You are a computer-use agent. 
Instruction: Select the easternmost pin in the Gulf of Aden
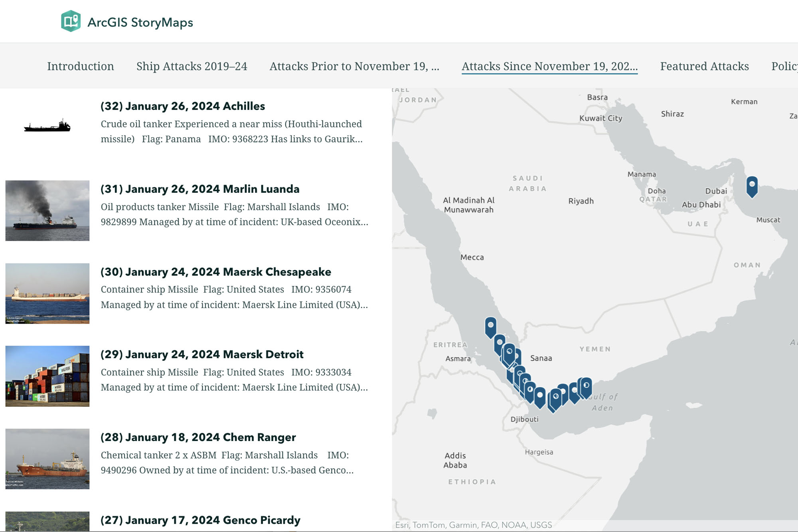tap(586, 385)
